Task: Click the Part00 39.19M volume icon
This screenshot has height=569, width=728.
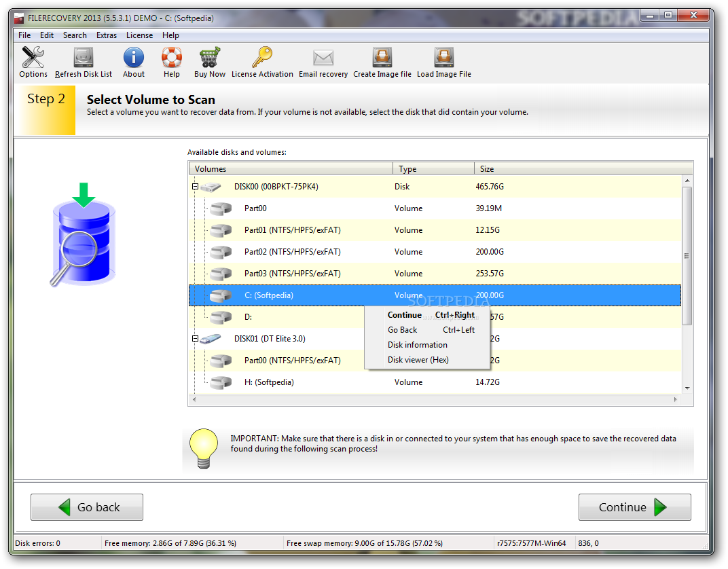Action: [221, 208]
